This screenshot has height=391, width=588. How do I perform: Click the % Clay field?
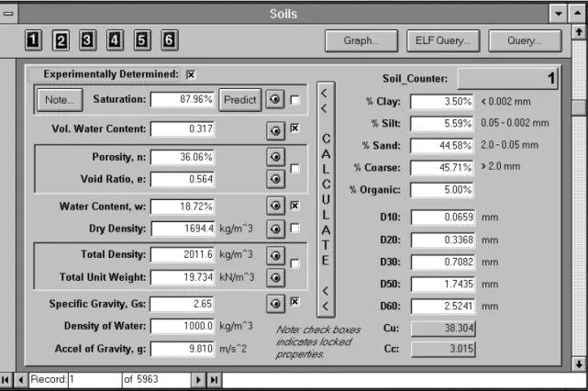coord(442,102)
